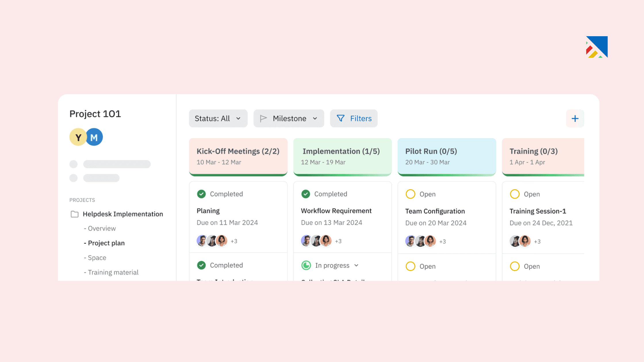Open the In progress status chevron

[x=356, y=265]
